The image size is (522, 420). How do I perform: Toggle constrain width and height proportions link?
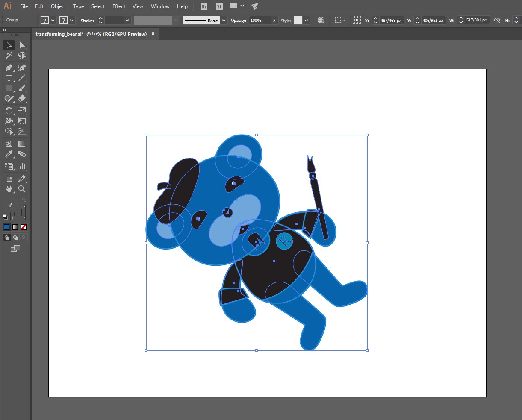pyautogui.click(x=497, y=20)
